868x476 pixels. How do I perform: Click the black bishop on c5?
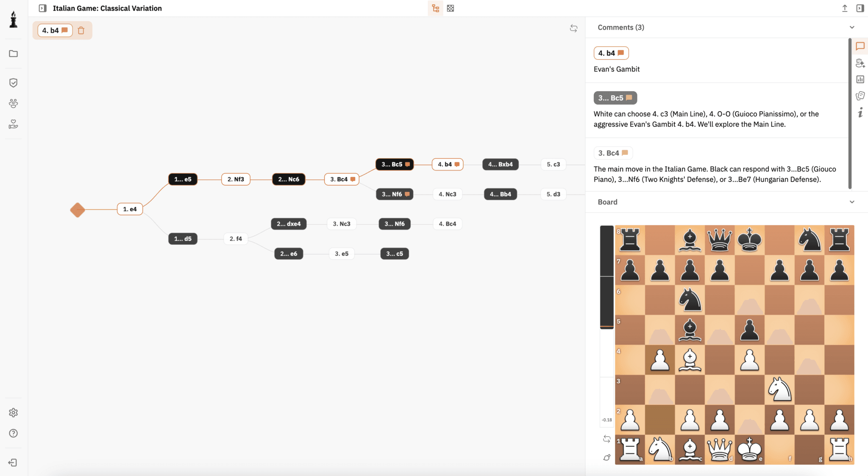690,330
